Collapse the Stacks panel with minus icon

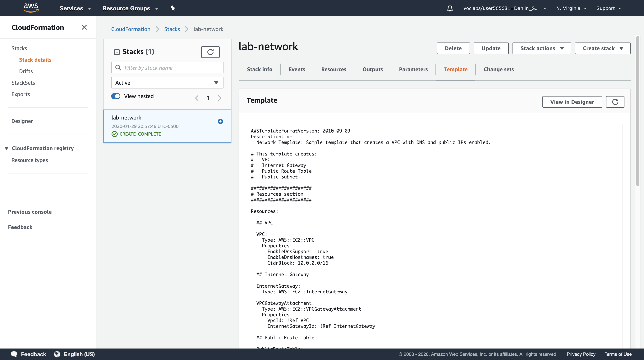(117, 52)
